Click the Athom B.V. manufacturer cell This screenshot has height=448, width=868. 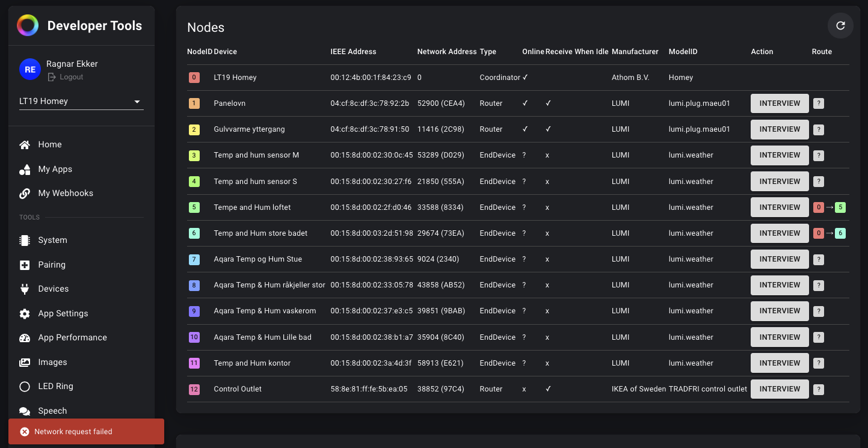[x=630, y=78]
